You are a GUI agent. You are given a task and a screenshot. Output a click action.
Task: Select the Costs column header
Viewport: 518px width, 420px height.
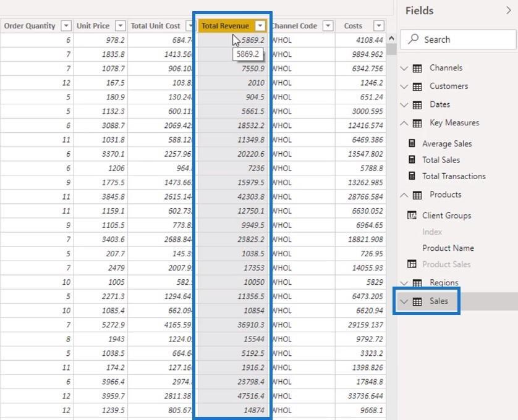point(353,26)
